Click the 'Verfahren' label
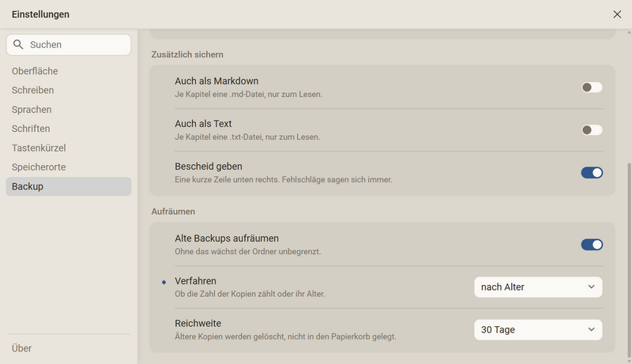 (195, 281)
